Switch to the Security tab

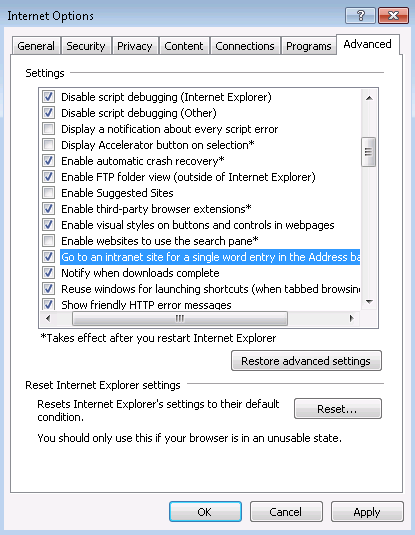tap(86, 46)
